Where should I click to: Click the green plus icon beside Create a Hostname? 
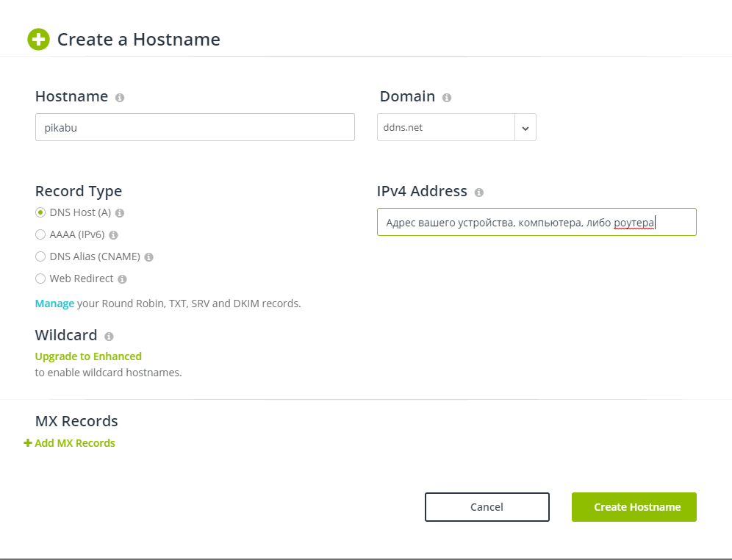coord(38,39)
